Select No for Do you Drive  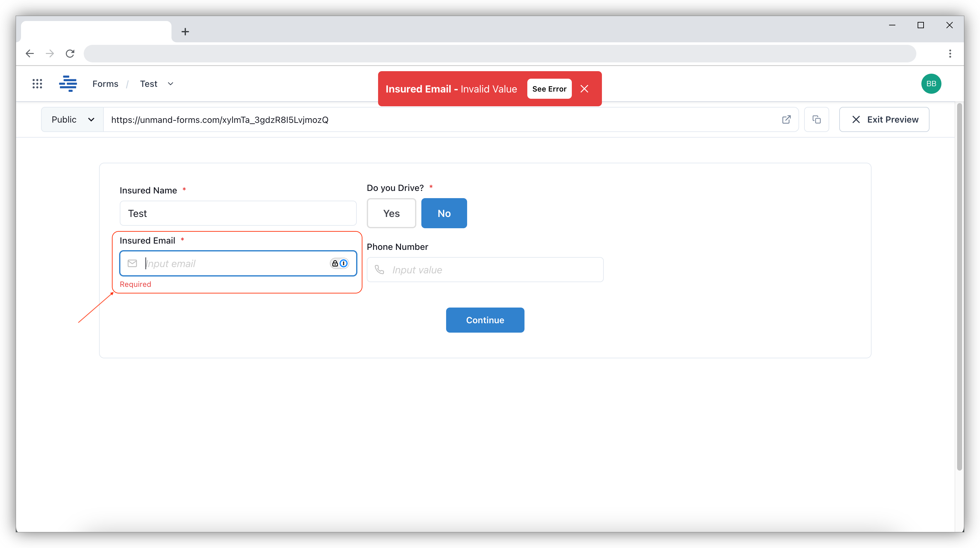(444, 213)
